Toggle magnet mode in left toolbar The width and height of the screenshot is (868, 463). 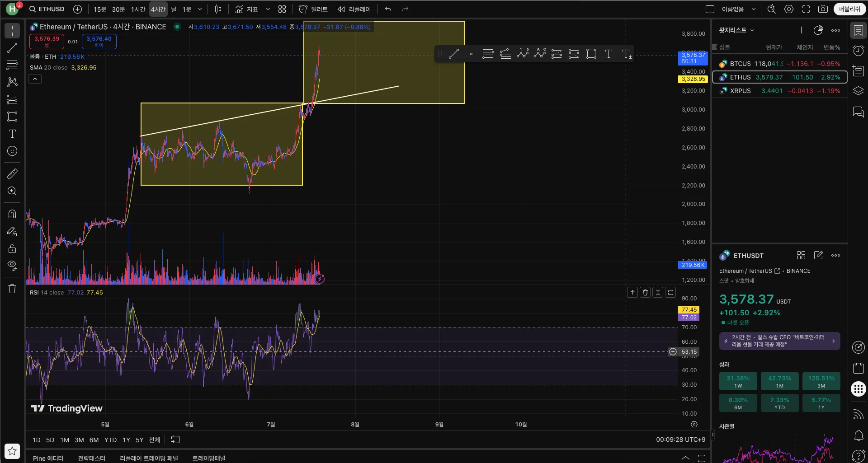(12, 214)
